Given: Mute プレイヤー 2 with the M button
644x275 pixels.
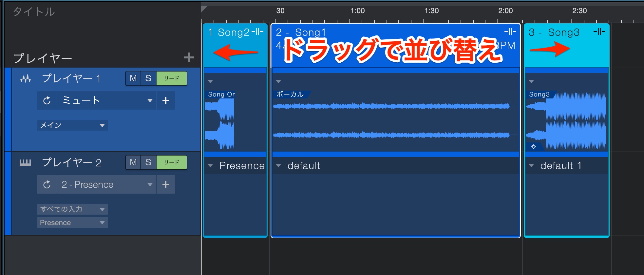Looking at the screenshot, I should (133, 162).
